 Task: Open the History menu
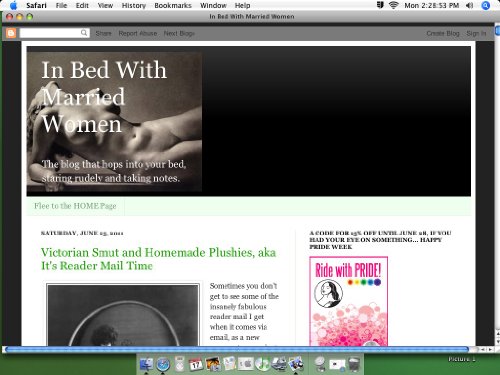(134, 5)
